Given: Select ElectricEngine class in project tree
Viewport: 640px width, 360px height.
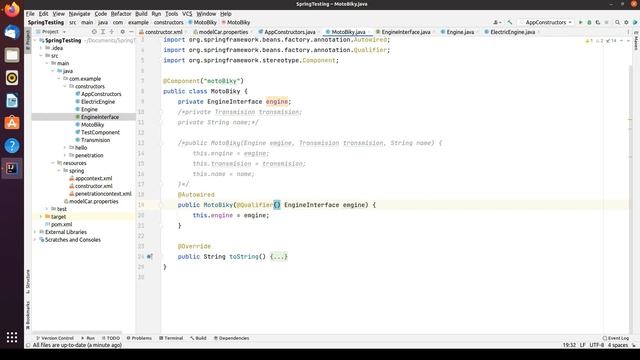Looking at the screenshot, I should 98,102.
